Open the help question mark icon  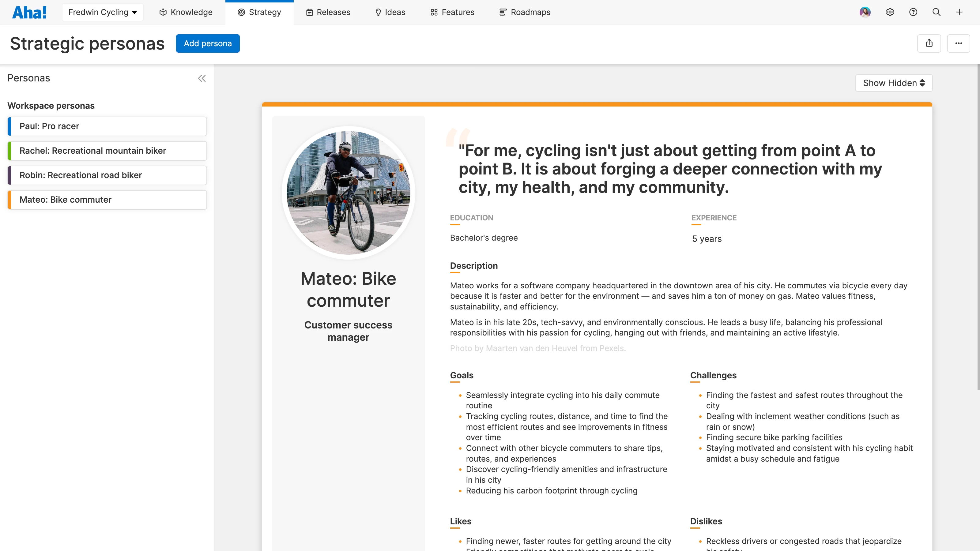[913, 12]
